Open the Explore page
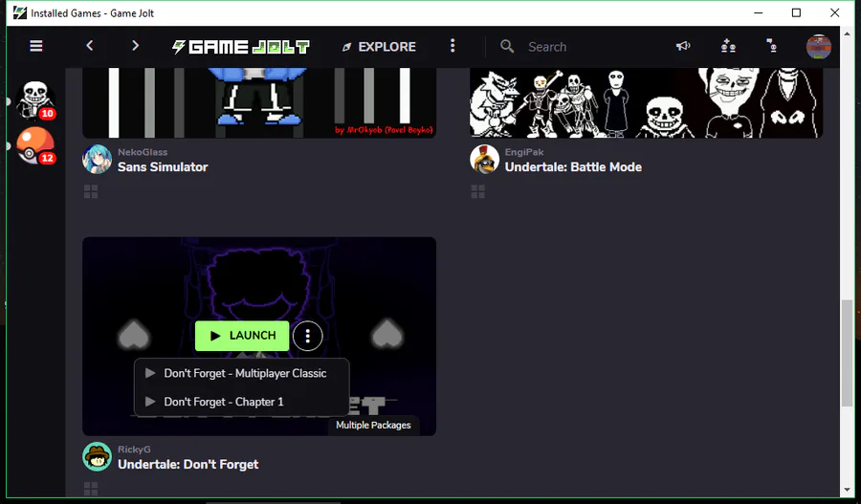 (379, 47)
